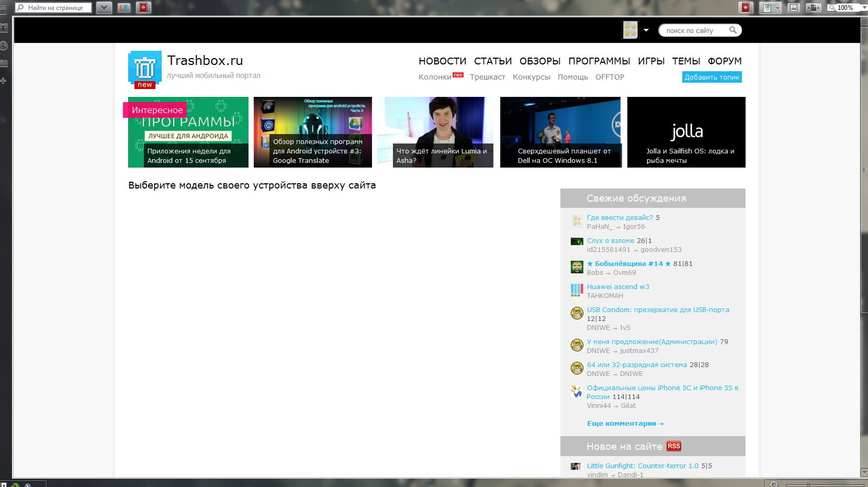Click the LF toolbar button
The height and width of the screenshot is (487, 868).
coord(124,7)
